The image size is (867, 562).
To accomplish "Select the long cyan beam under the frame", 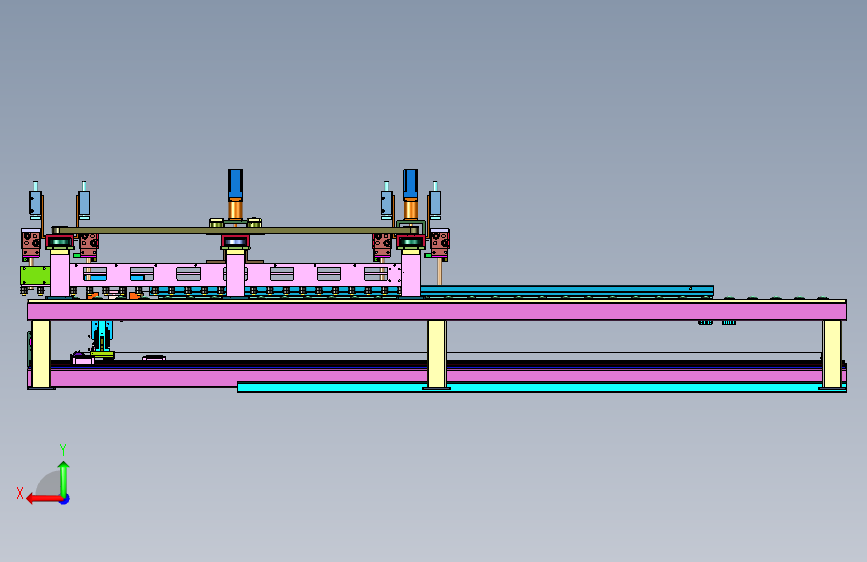I will tap(541, 387).
